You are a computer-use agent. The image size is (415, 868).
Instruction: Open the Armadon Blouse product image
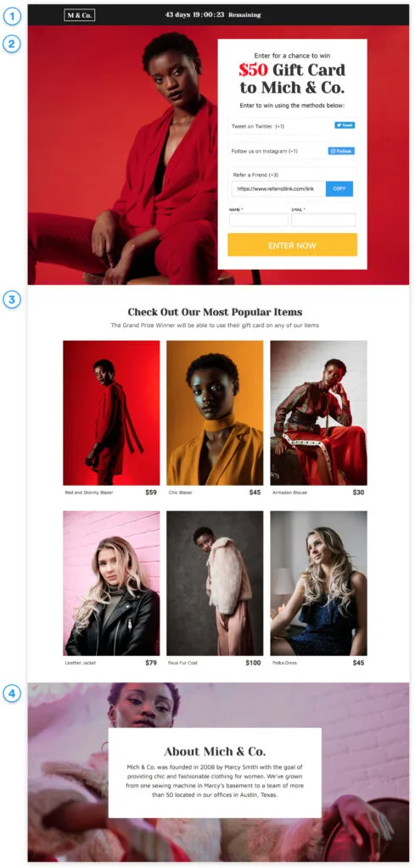coord(318,413)
